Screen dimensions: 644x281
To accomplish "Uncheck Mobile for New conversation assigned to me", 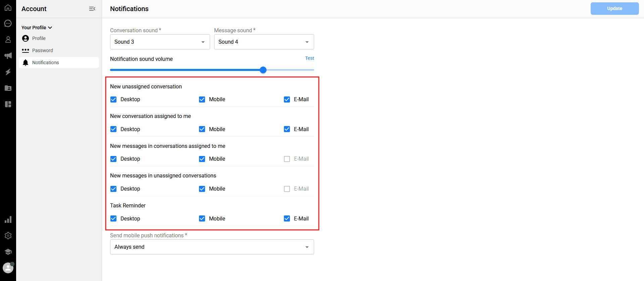I will pyautogui.click(x=202, y=129).
